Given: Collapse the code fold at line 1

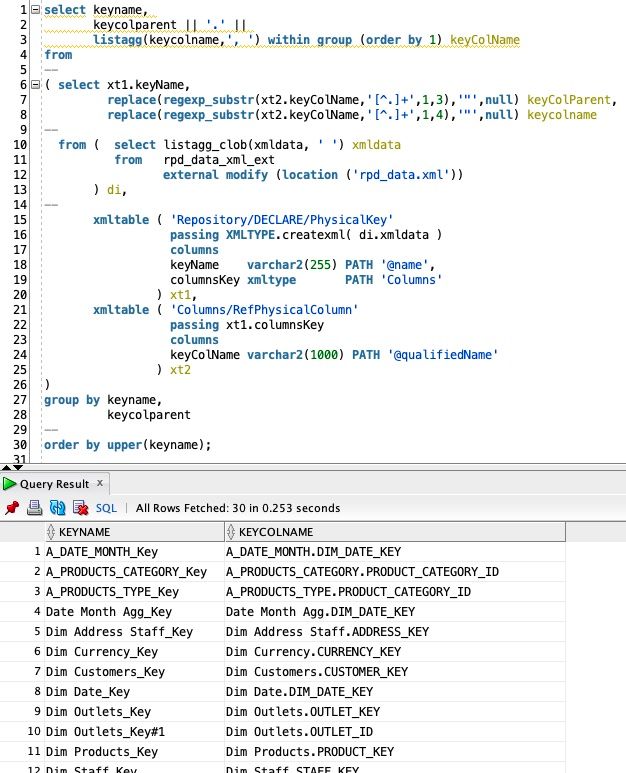Looking at the screenshot, I should [x=35, y=9].
